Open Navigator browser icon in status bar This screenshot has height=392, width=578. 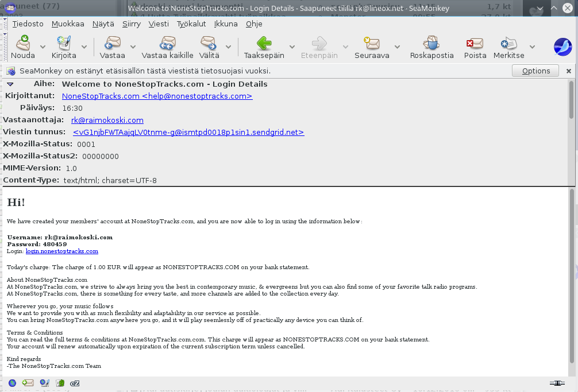pyautogui.click(x=12, y=383)
